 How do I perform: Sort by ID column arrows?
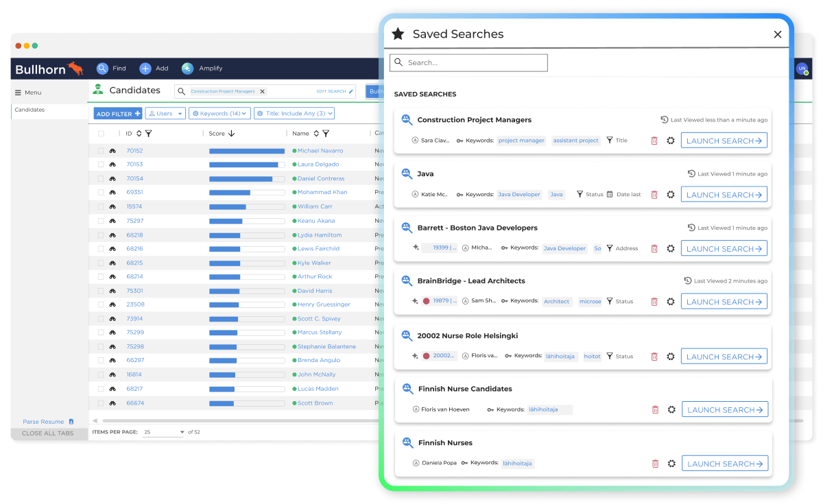pyautogui.click(x=139, y=134)
